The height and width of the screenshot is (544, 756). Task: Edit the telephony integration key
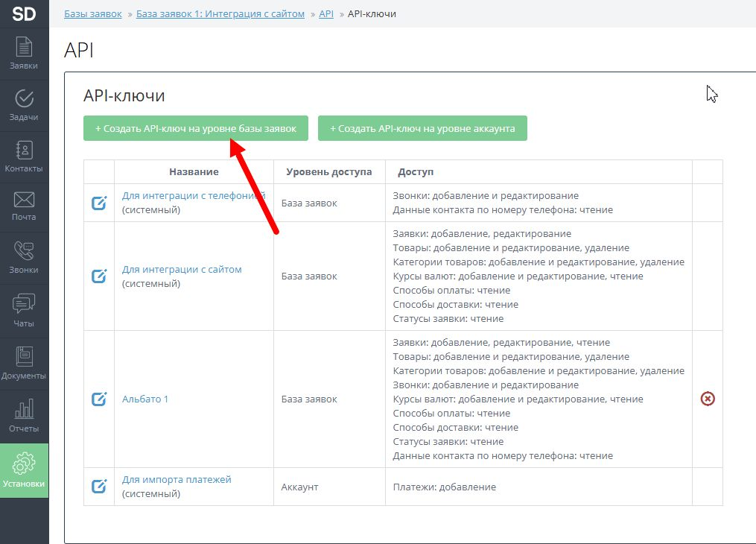pyautogui.click(x=99, y=203)
